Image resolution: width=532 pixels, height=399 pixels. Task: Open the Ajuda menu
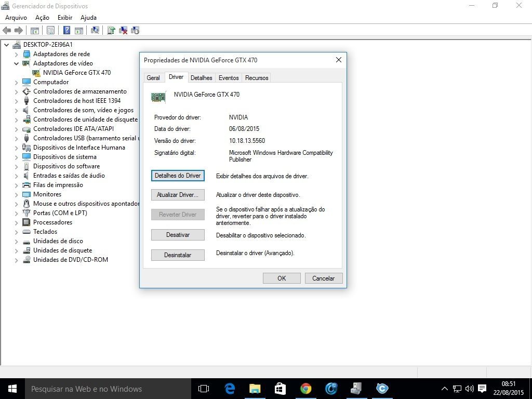click(88, 18)
